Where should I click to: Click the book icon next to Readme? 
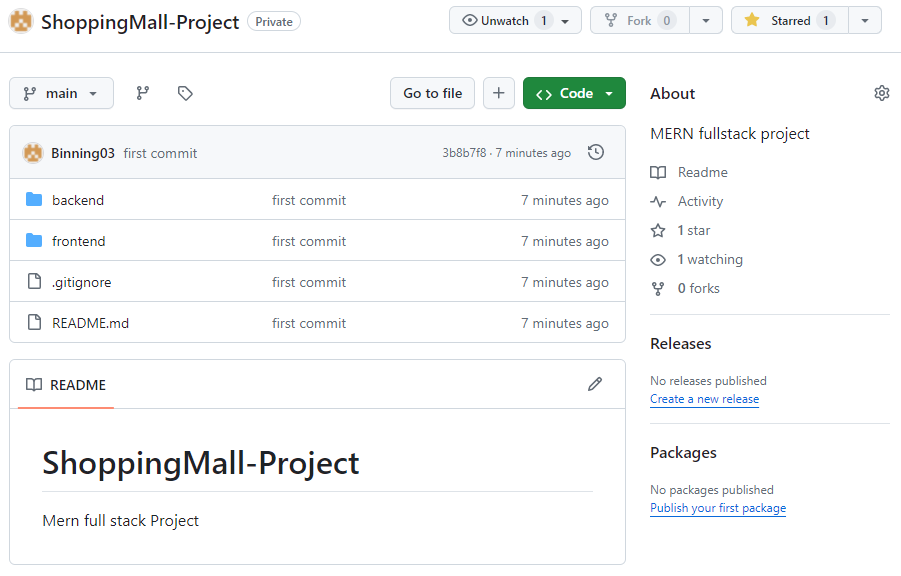(658, 172)
